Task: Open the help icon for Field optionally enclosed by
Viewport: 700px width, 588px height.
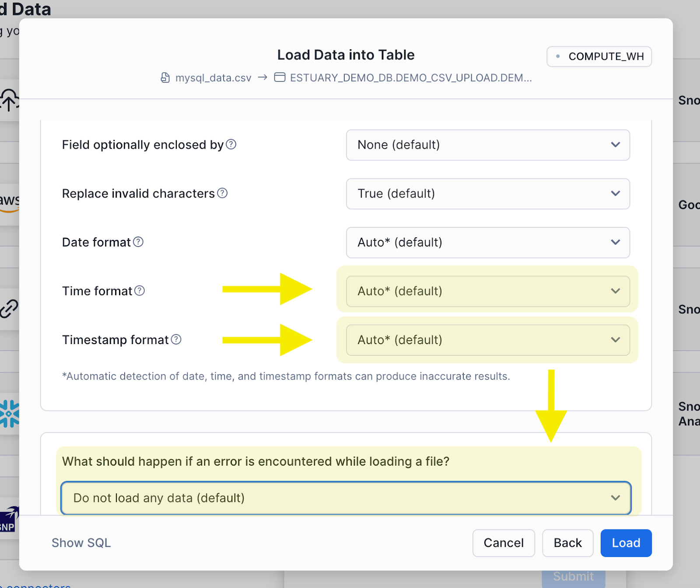Action: (231, 144)
